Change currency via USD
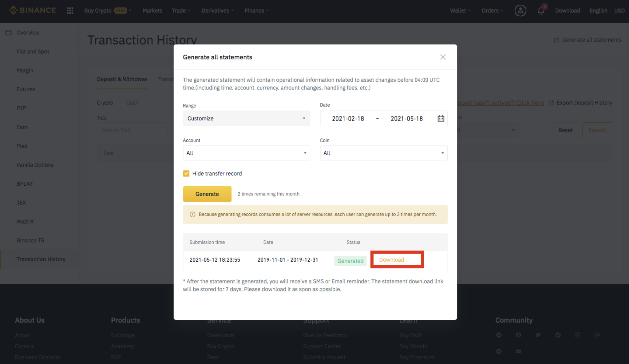Viewport: 629px width, 364px height. pos(619,10)
